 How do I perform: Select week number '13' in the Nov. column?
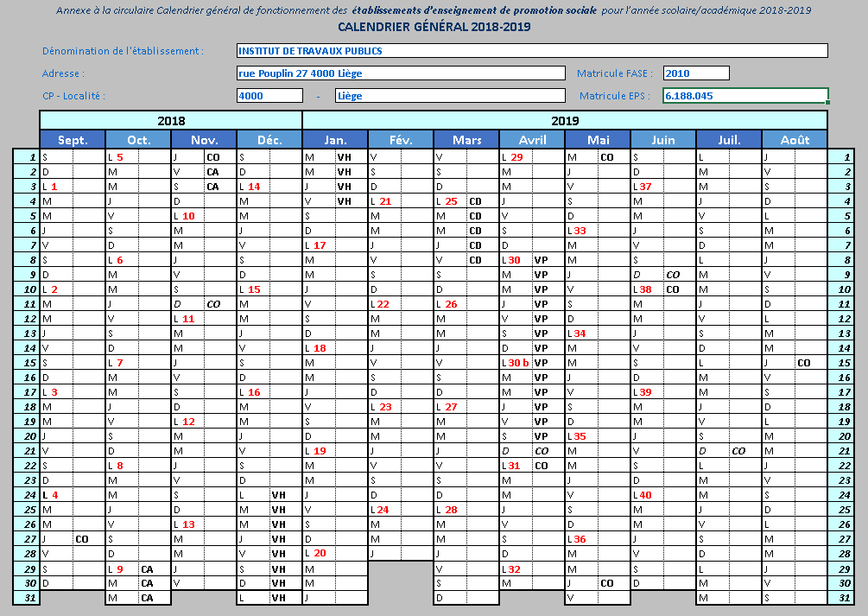[x=188, y=524]
